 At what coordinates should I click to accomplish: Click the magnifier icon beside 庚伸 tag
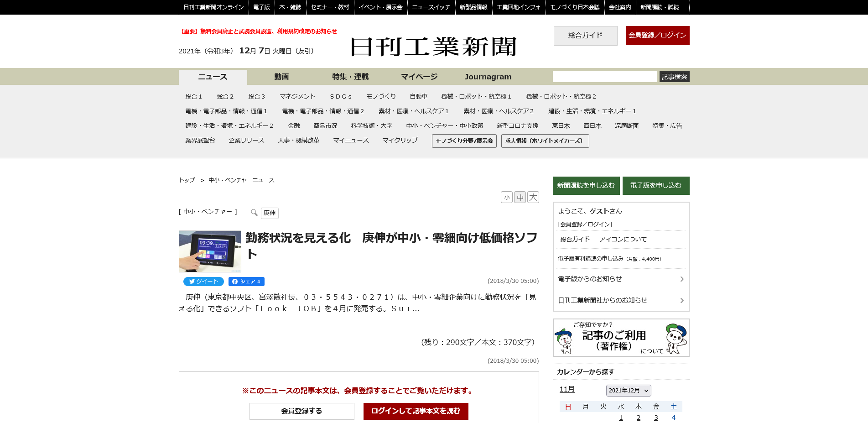(x=254, y=213)
